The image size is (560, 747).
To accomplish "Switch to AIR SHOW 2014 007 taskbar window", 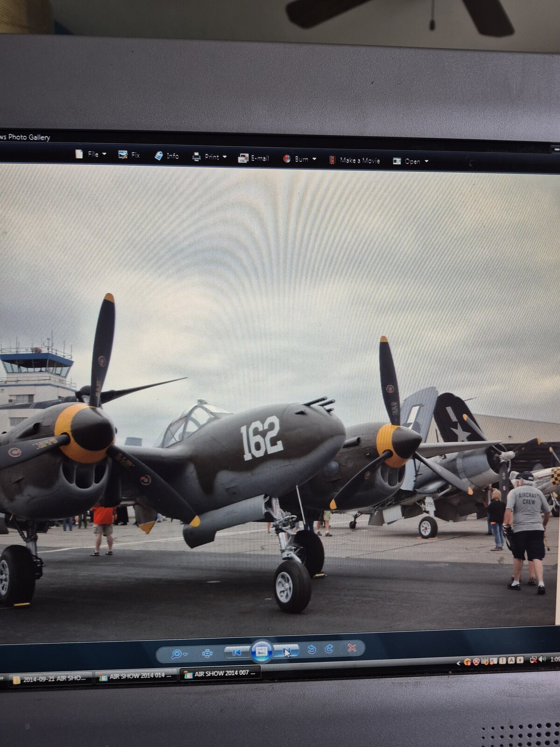I will (220, 674).
